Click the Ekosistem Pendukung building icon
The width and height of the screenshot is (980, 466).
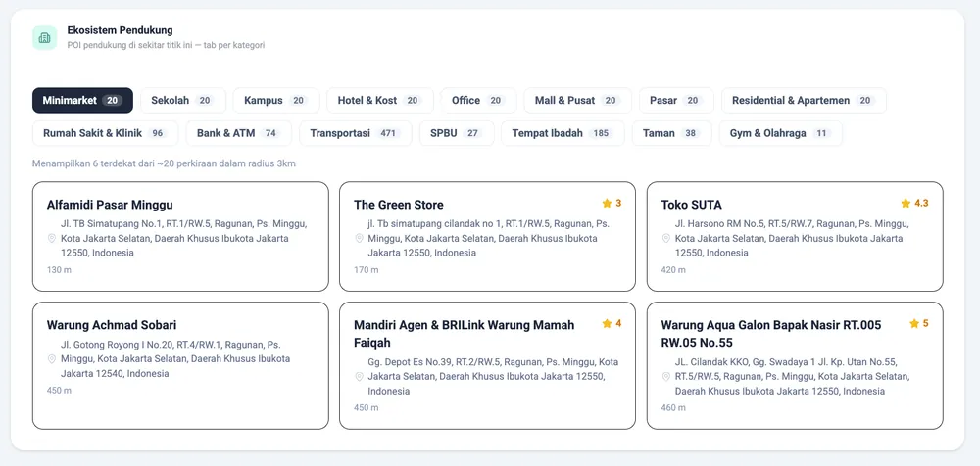(44, 38)
